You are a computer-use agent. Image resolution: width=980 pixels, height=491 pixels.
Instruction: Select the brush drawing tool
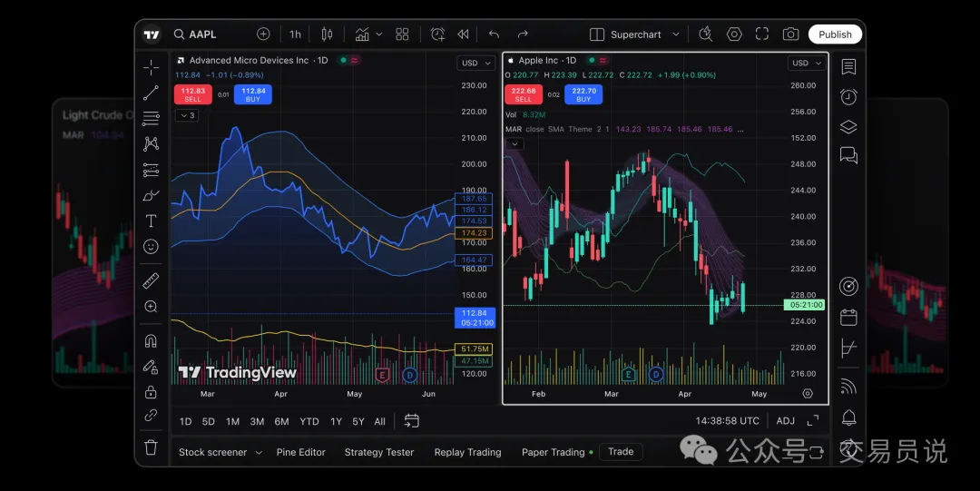tap(151, 195)
